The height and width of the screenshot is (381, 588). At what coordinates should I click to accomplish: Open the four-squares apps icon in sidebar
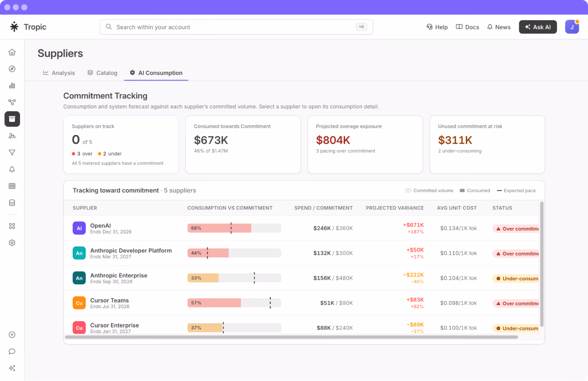(12, 226)
